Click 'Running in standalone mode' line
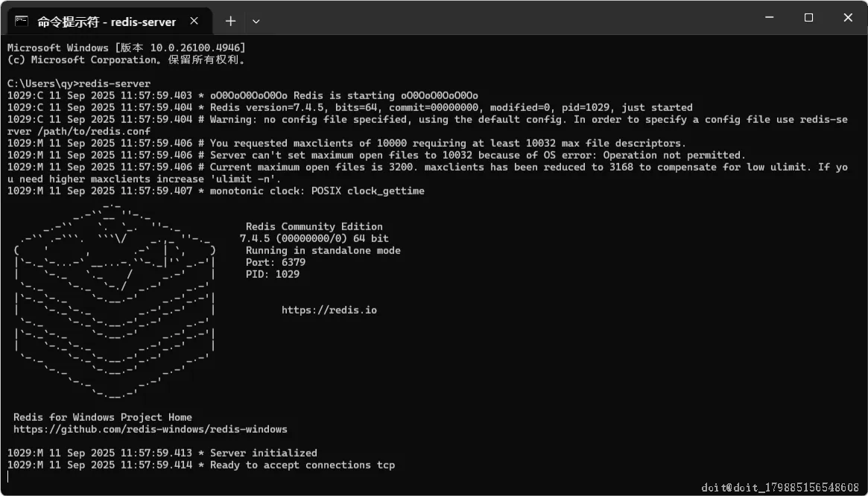Viewport: 868px width, 496px height. coord(323,250)
